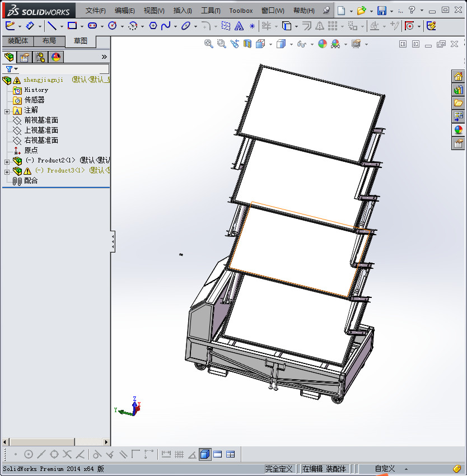Click the 自定义 status bar unit setting
Image resolution: width=467 pixels, height=476 pixels.
385,469
